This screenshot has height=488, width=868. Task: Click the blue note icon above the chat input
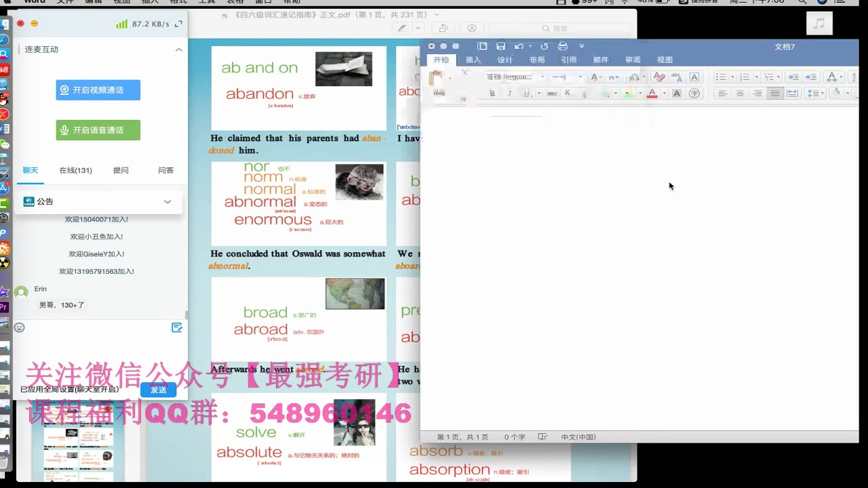tap(176, 327)
